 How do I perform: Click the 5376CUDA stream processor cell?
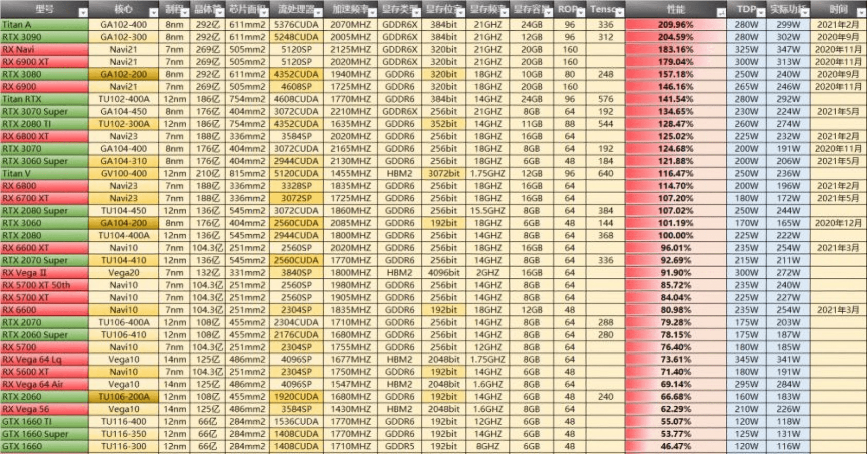point(296,25)
